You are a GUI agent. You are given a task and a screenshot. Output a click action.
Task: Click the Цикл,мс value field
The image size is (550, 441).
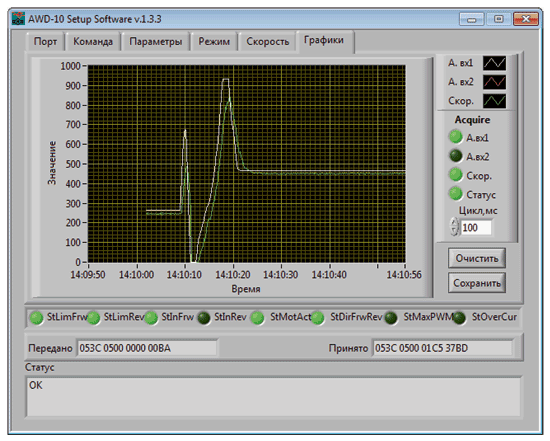pos(476,228)
